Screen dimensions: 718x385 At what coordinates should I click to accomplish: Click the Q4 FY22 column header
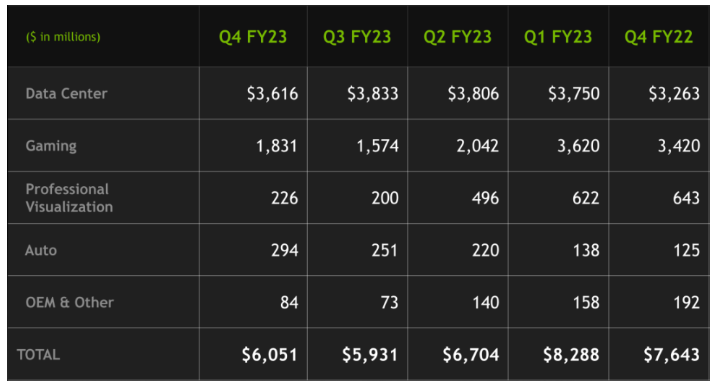pyautogui.click(x=659, y=37)
